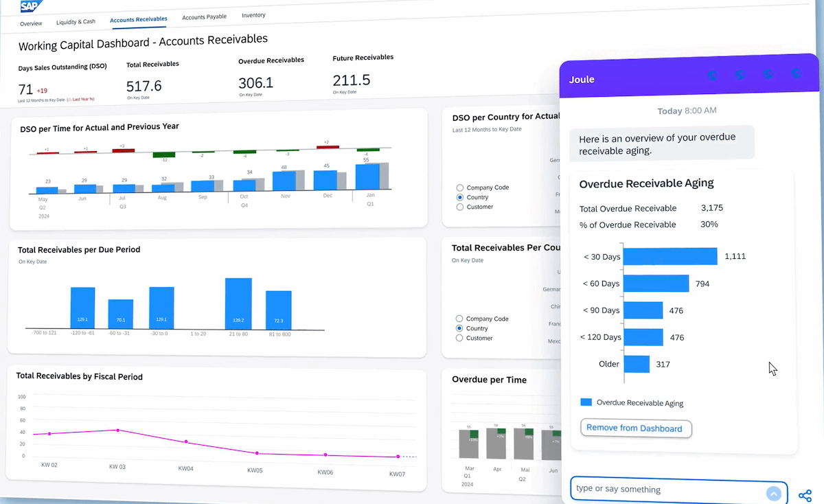Click the rightmost globe icon in Joule header
Screen dimensions: 824x504
[797, 73]
